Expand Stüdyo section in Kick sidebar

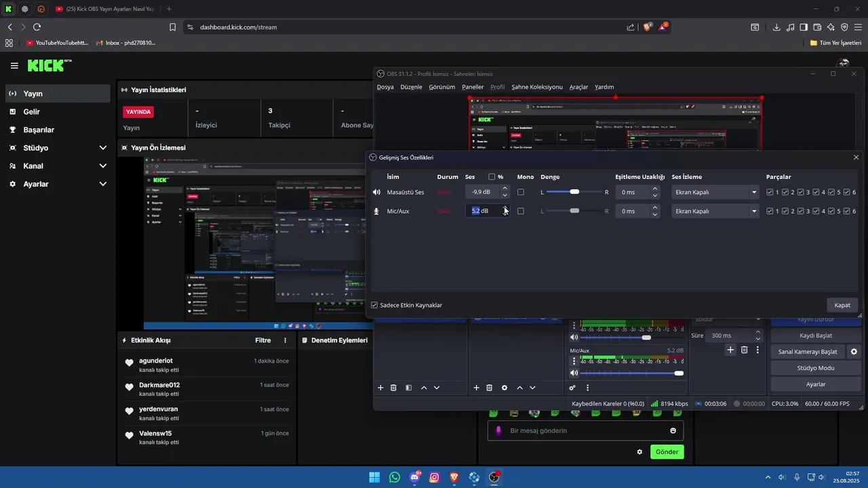(x=103, y=148)
